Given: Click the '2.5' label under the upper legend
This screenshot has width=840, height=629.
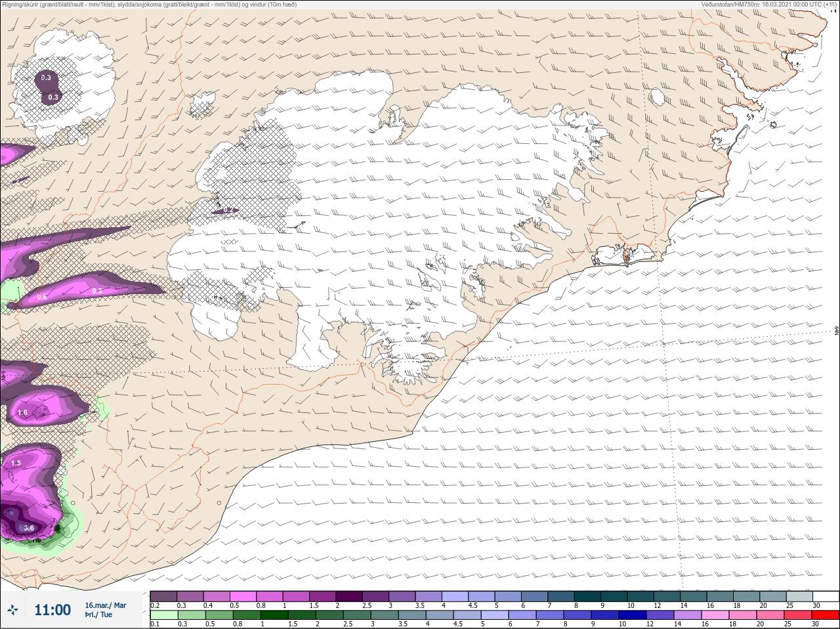Looking at the screenshot, I should (x=366, y=605).
